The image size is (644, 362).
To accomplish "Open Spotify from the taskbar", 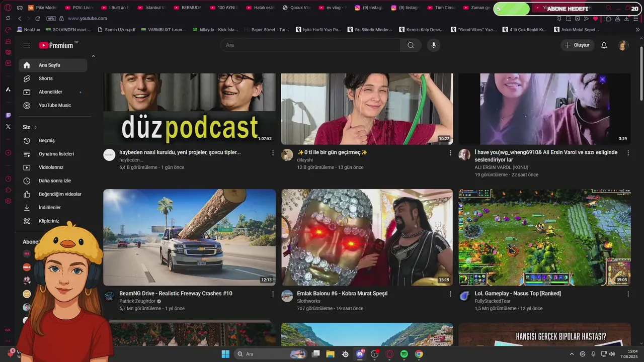I will [x=404, y=354].
